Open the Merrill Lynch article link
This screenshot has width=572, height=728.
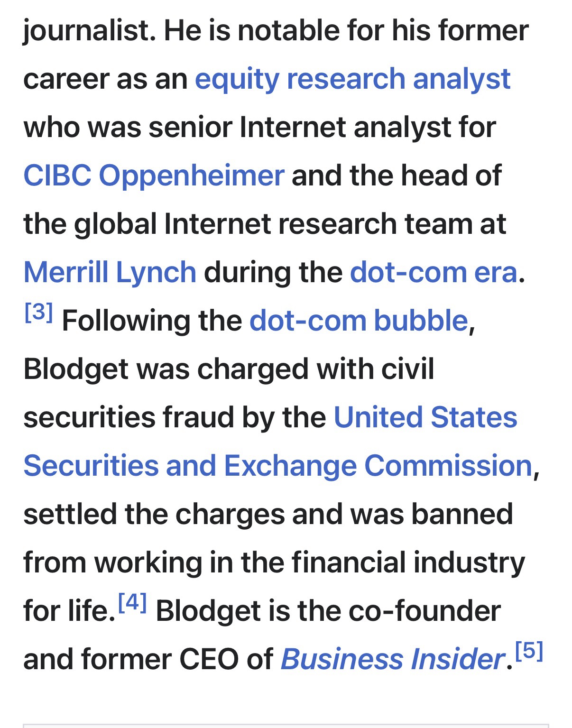(x=110, y=272)
